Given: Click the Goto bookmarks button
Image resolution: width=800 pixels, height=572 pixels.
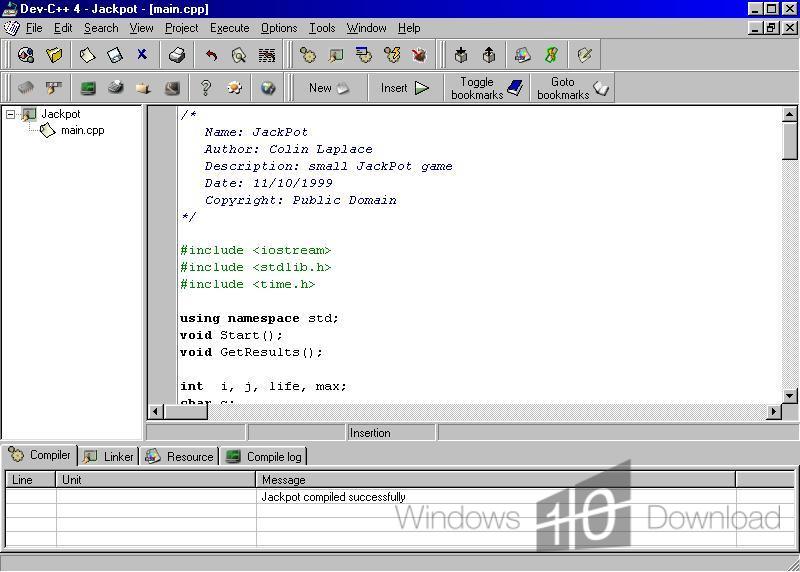Looking at the screenshot, I should [x=572, y=88].
